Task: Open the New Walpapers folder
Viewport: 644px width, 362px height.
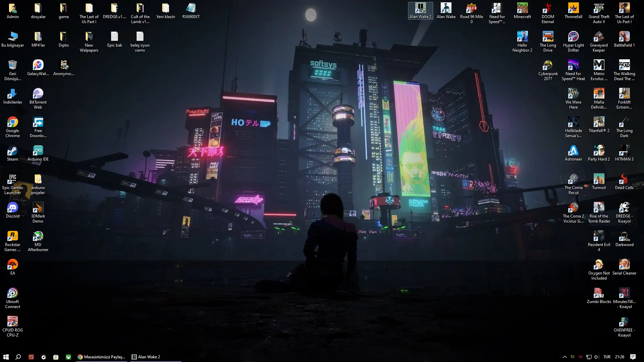Action: (x=89, y=42)
